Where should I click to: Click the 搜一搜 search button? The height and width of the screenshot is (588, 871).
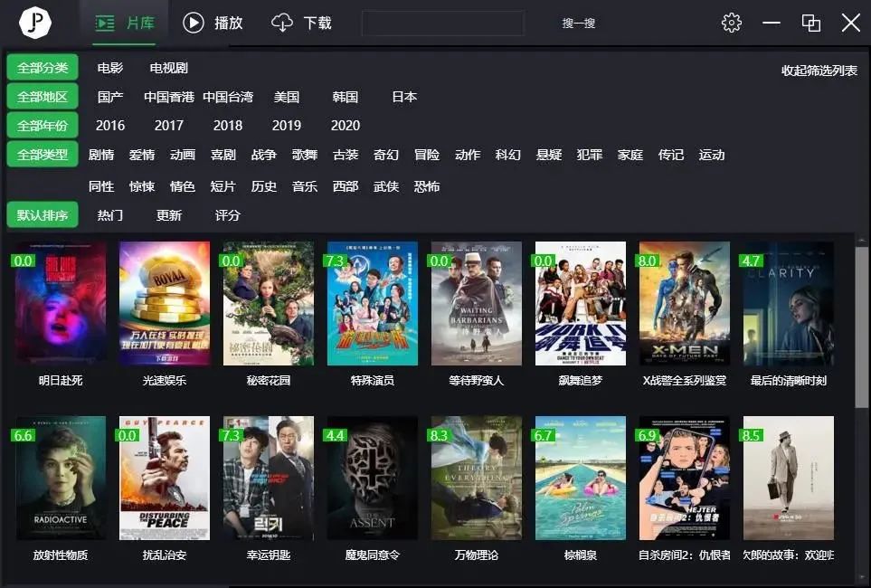(x=578, y=24)
